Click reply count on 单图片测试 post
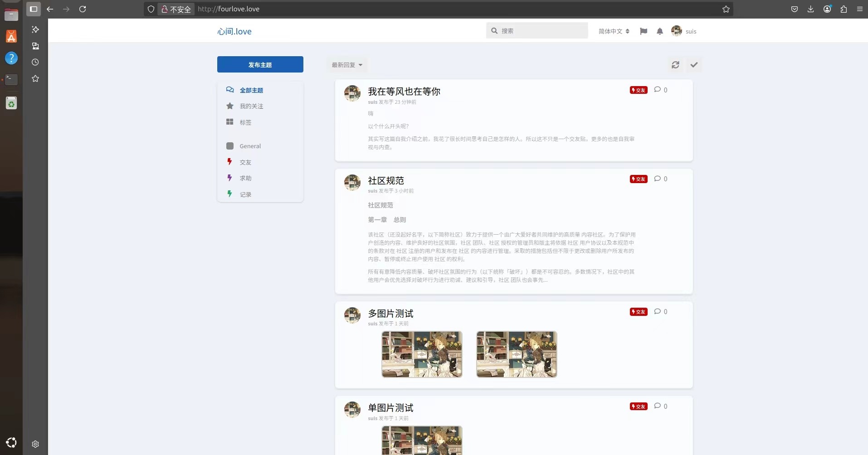 click(x=661, y=406)
